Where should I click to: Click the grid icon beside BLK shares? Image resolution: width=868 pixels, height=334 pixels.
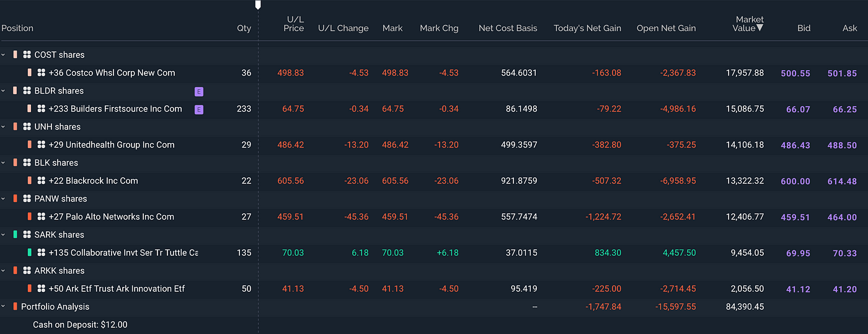tap(27, 162)
